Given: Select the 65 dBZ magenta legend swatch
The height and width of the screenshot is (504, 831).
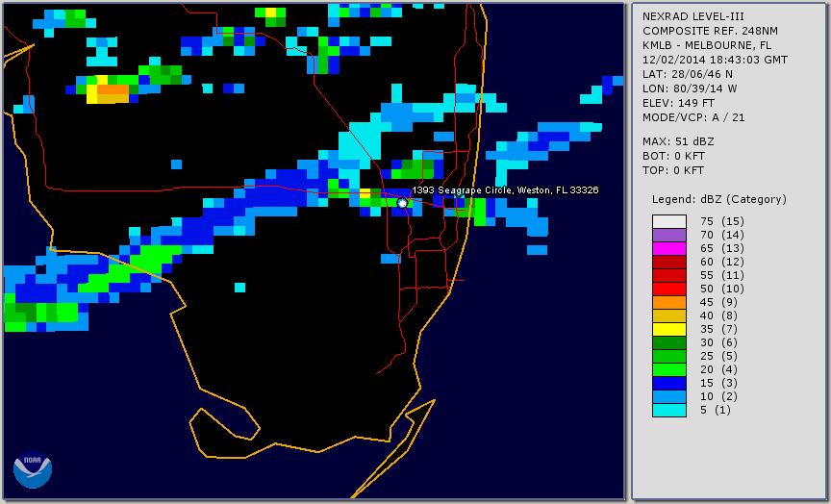Looking at the screenshot, I should [x=669, y=248].
